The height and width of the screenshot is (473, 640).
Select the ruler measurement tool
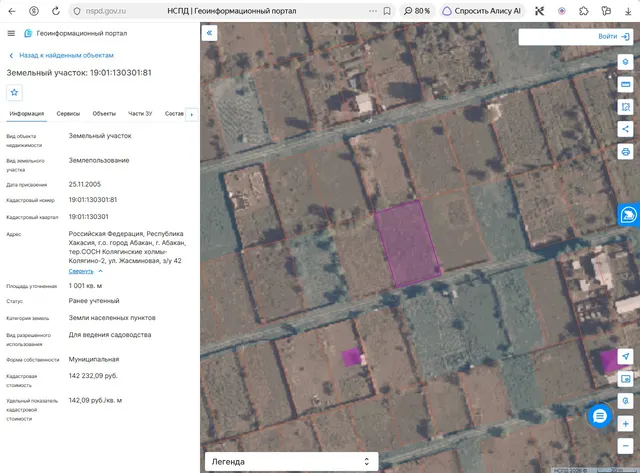click(625, 84)
